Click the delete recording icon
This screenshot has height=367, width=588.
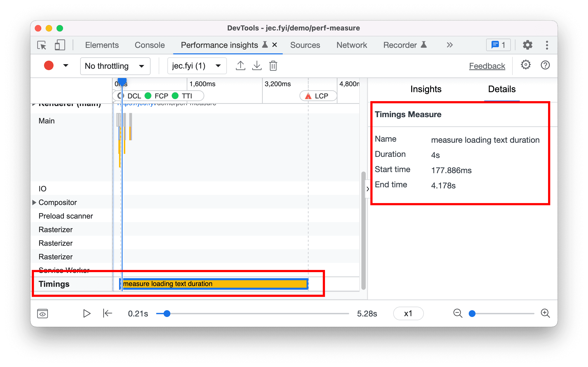273,66
